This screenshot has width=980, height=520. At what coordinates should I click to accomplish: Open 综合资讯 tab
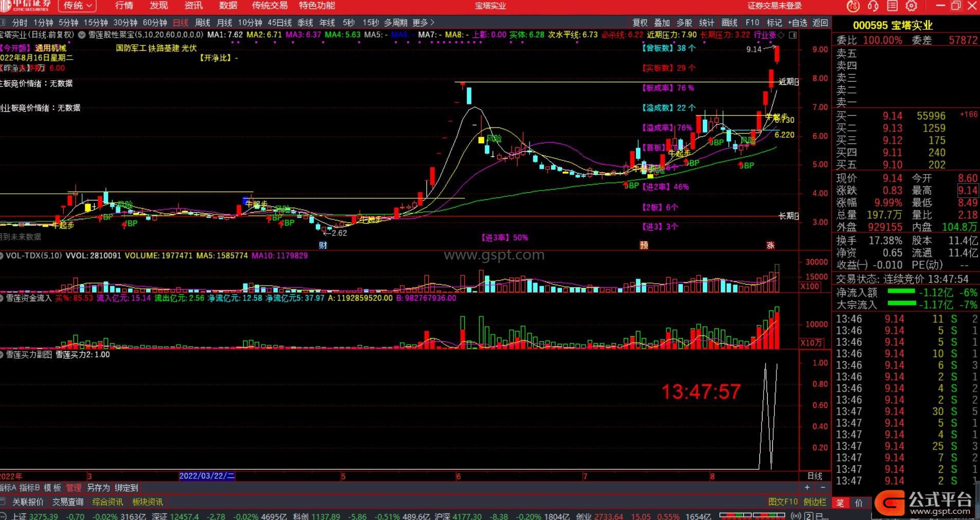(107, 502)
